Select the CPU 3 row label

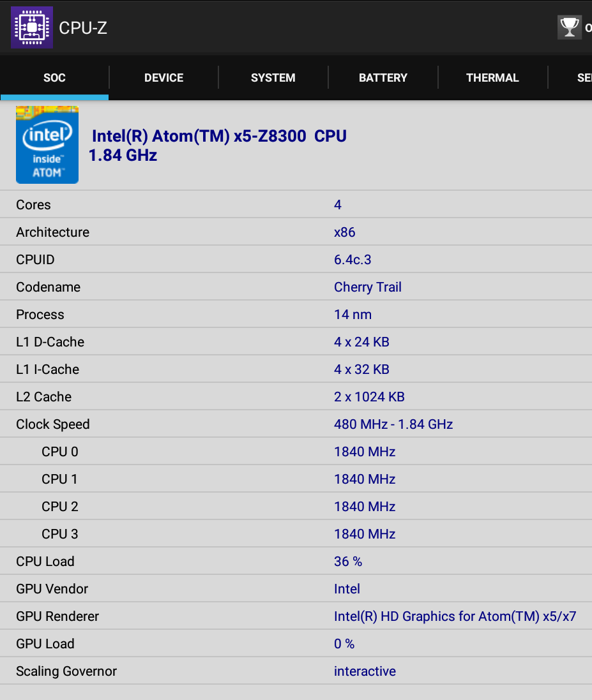click(x=60, y=534)
